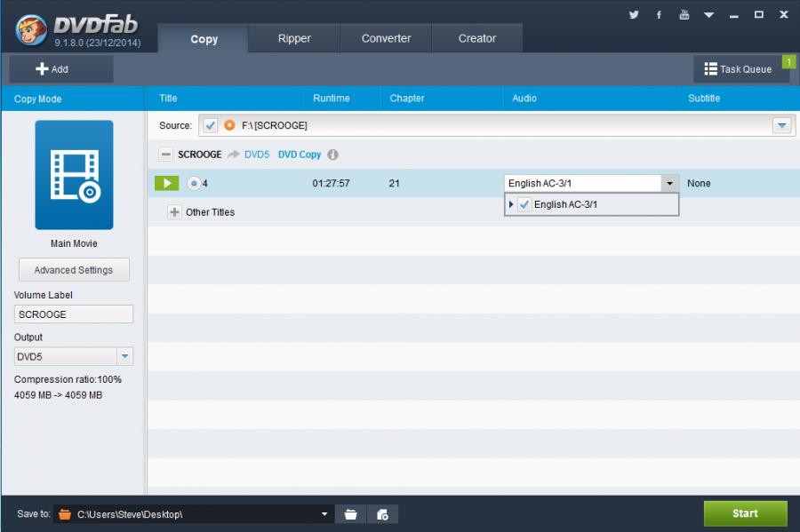This screenshot has width=800, height=532.
Task: Click the Volume Label input field
Action: pos(74,314)
